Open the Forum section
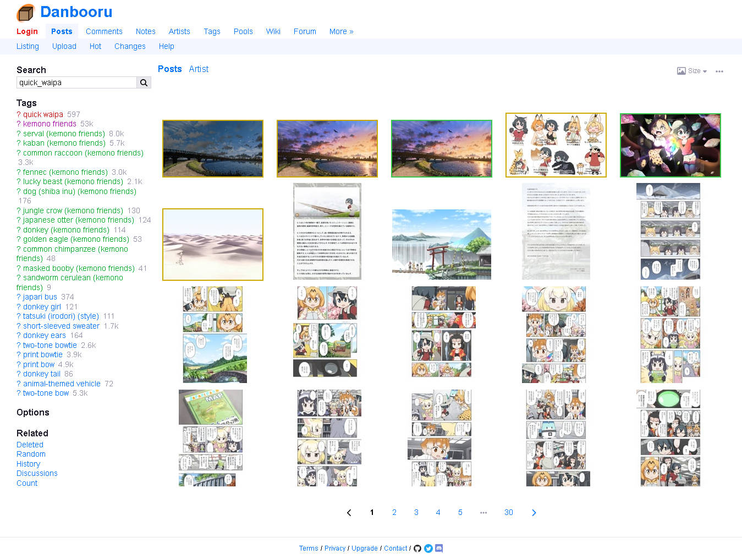This screenshot has height=560, width=742. (305, 31)
